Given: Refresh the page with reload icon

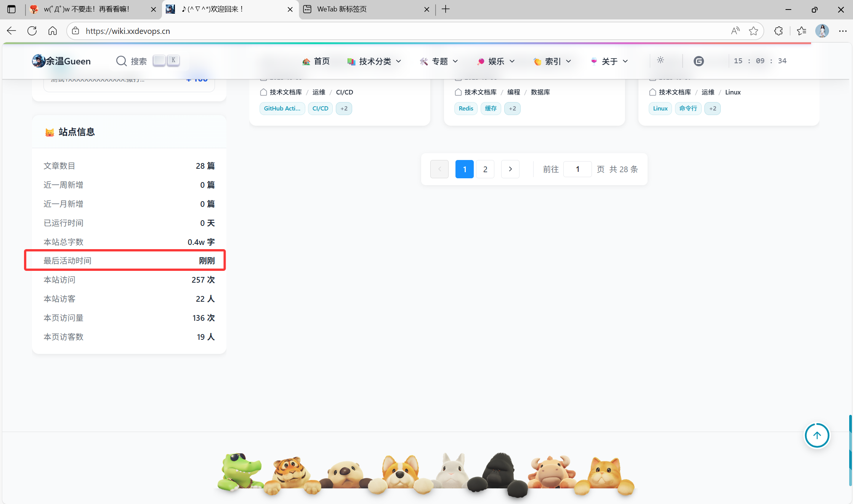Looking at the screenshot, I should (32, 31).
